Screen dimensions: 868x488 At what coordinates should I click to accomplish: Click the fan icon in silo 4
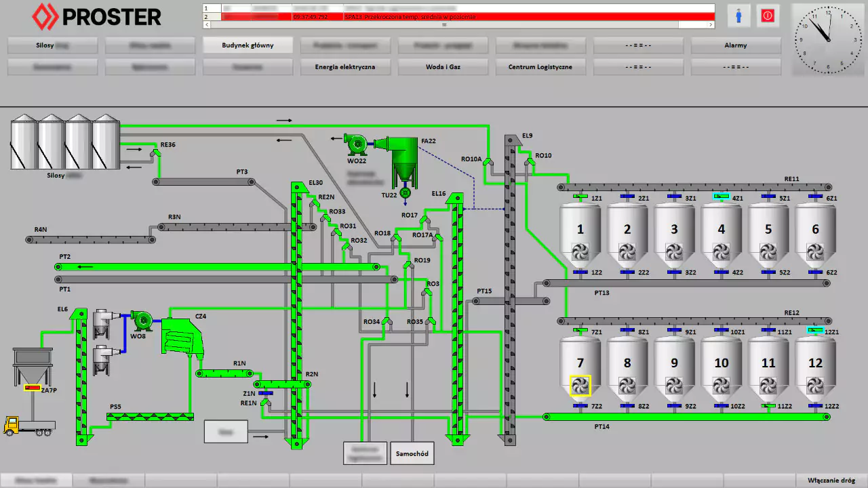(x=721, y=252)
